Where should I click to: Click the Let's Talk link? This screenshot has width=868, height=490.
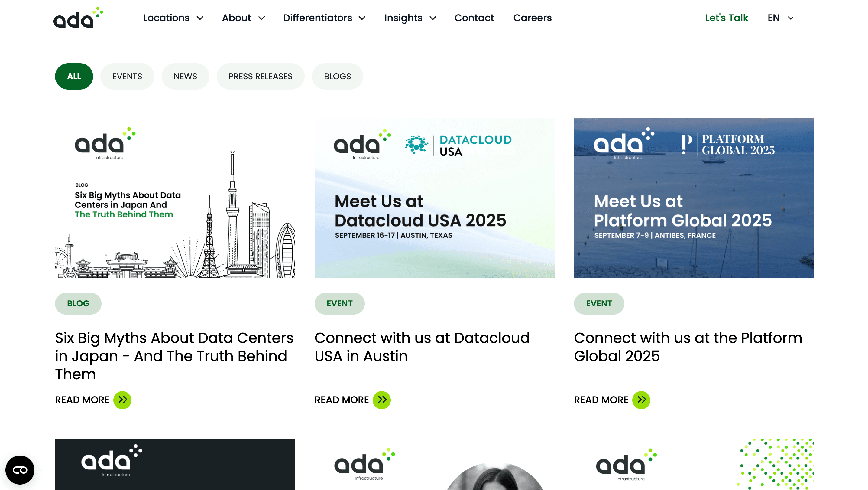tap(727, 18)
